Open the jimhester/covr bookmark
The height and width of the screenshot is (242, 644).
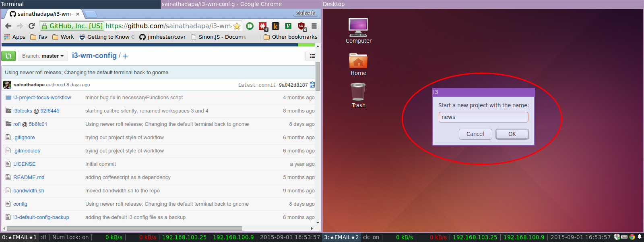(163, 37)
